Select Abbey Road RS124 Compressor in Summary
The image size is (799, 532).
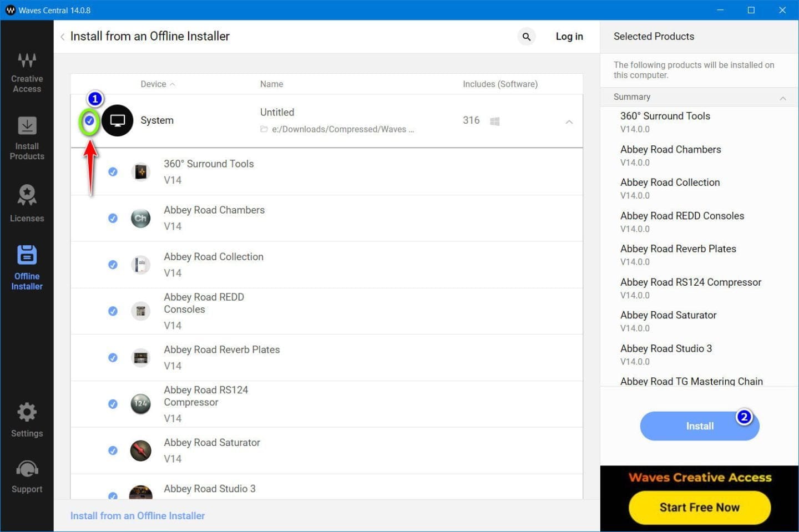691,282
